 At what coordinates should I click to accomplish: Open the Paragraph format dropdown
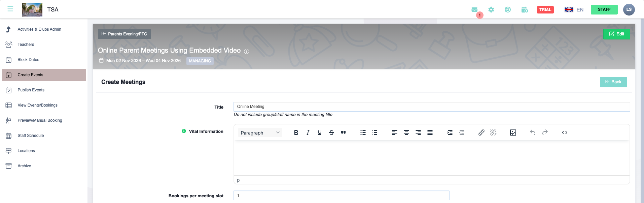tap(260, 133)
